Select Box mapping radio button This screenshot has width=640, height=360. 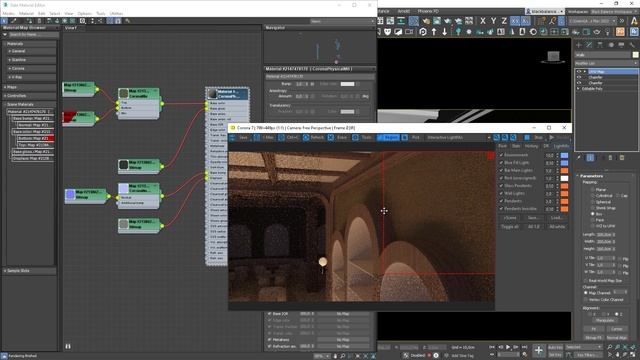(593, 213)
